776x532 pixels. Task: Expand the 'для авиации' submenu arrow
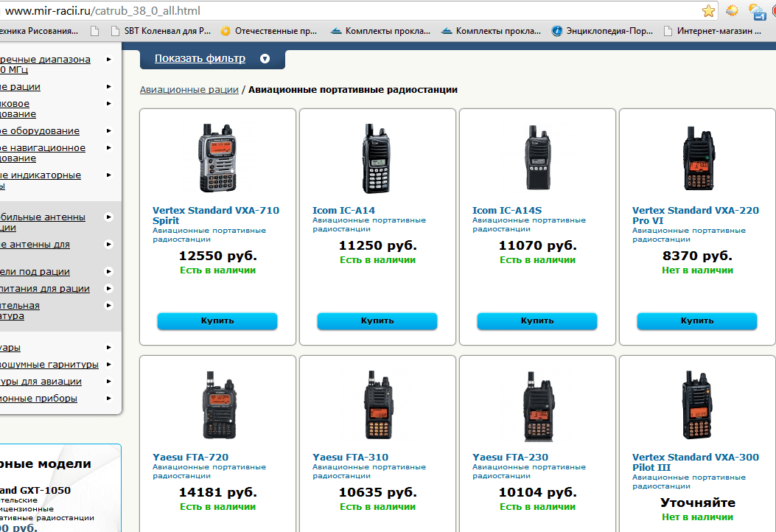coord(109,382)
